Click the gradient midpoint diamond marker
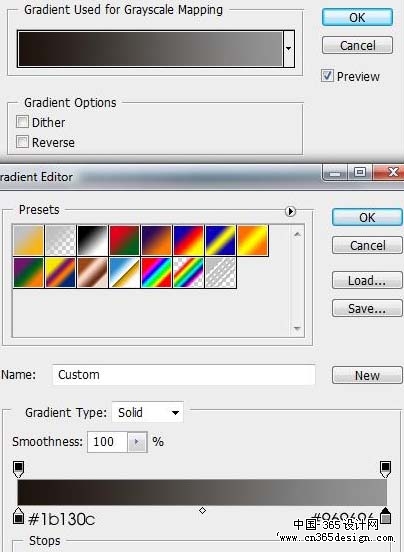This screenshot has width=404, height=552. (x=202, y=510)
